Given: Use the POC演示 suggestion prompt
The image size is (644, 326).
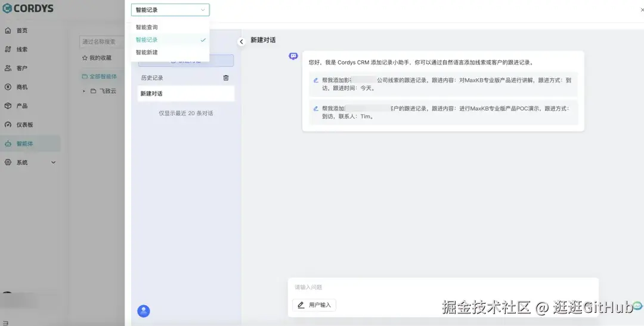Looking at the screenshot, I should [x=443, y=113].
